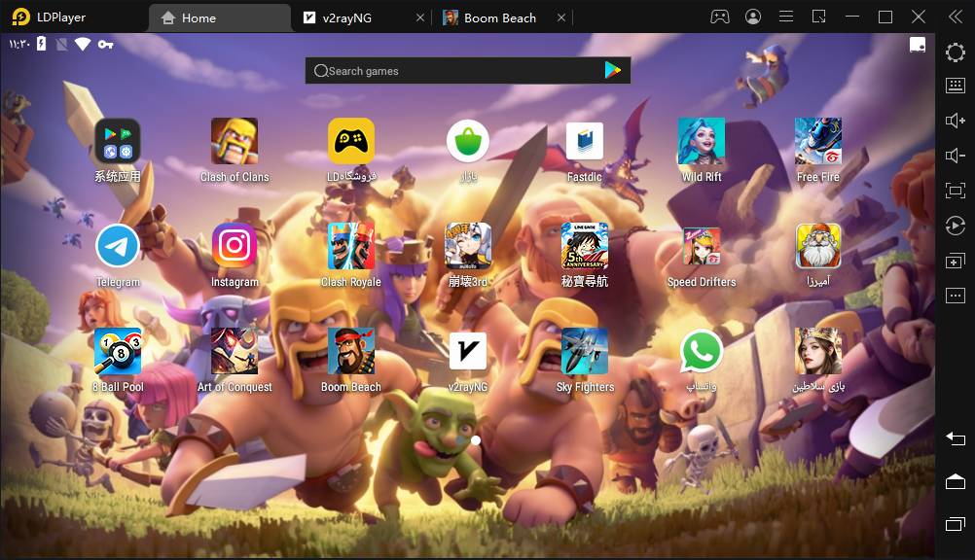The width and height of the screenshot is (975, 560).
Task: Launch Speed Drifters game
Action: [x=702, y=246]
